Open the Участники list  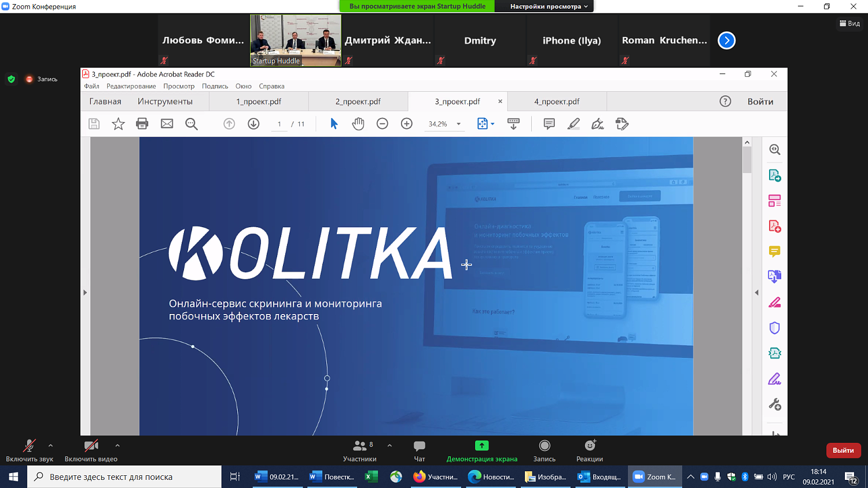click(359, 450)
